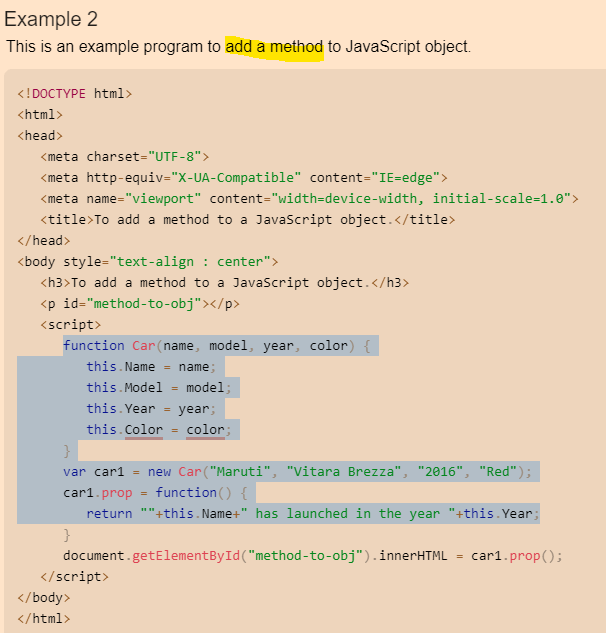
Task: Click the meta viewport code line
Action: 309,198
